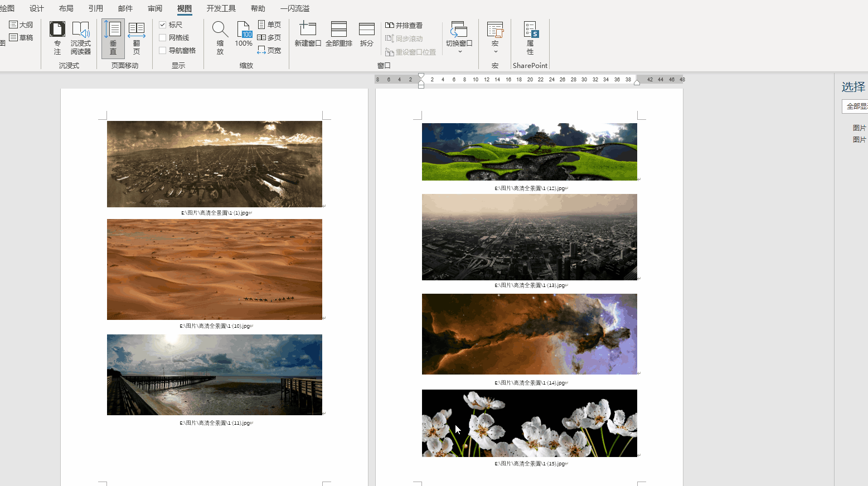Open a New Window (新建窗口)
The width and height of the screenshot is (868, 486).
click(x=308, y=35)
